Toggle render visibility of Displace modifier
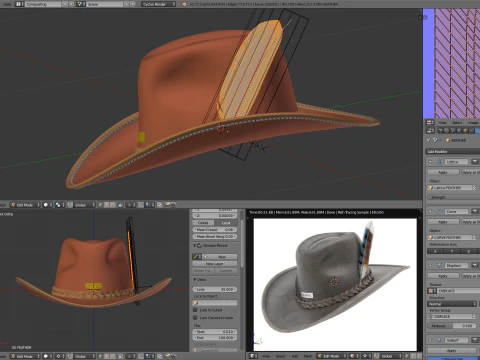Image resolution: width=480 pixels, height=360 pixels. (x=474, y=265)
